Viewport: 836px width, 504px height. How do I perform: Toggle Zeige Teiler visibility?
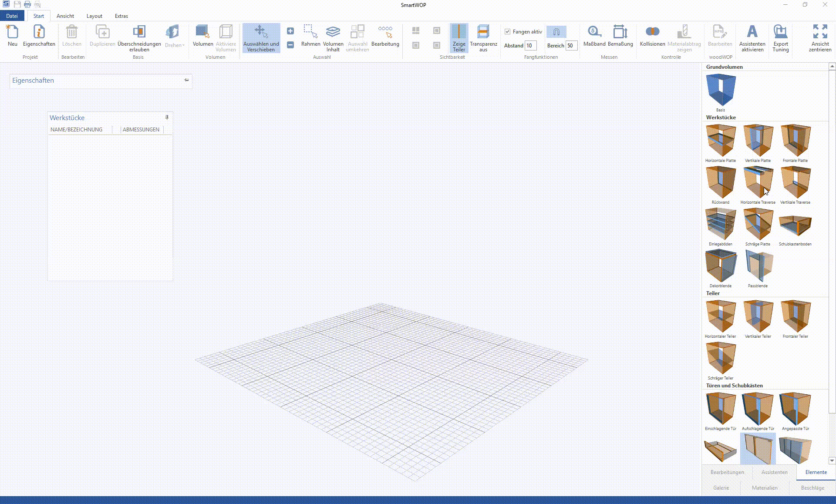pyautogui.click(x=458, y=38)
